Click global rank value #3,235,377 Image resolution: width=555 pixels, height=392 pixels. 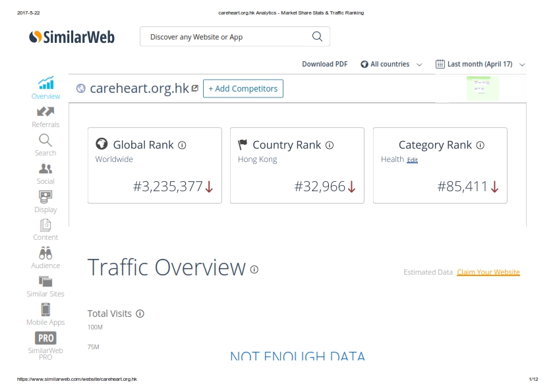tap(168, 186)
